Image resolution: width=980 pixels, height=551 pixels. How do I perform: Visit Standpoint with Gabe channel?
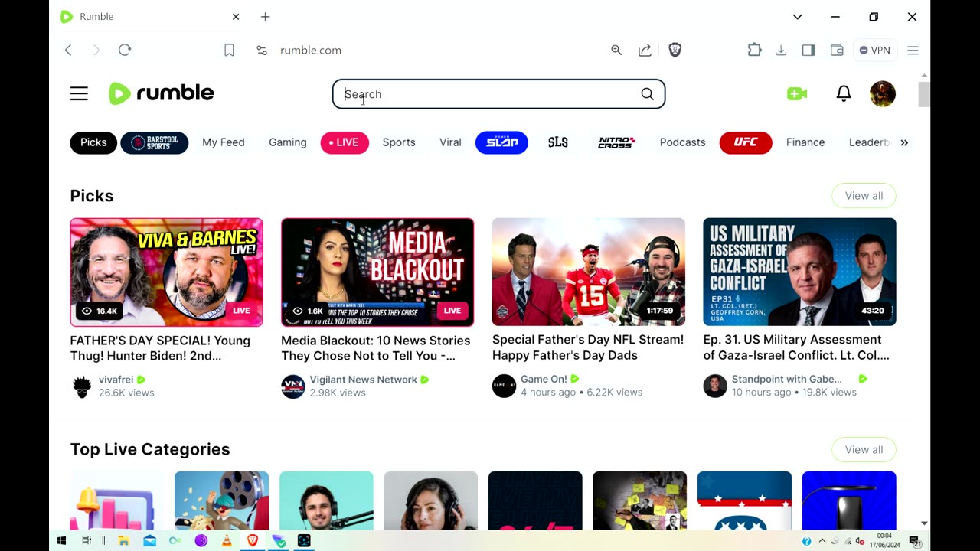(786, 379)
